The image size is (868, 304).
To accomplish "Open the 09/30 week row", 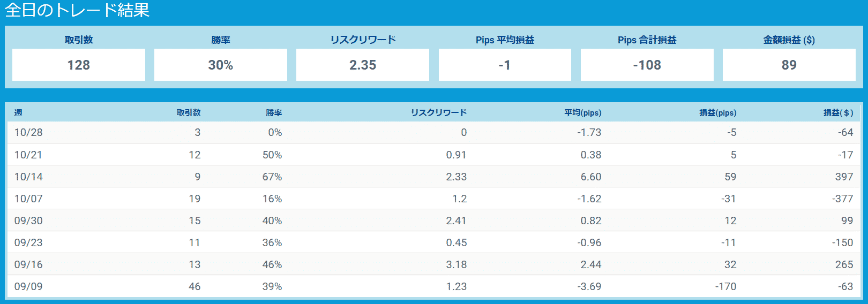I will point(433,221).
